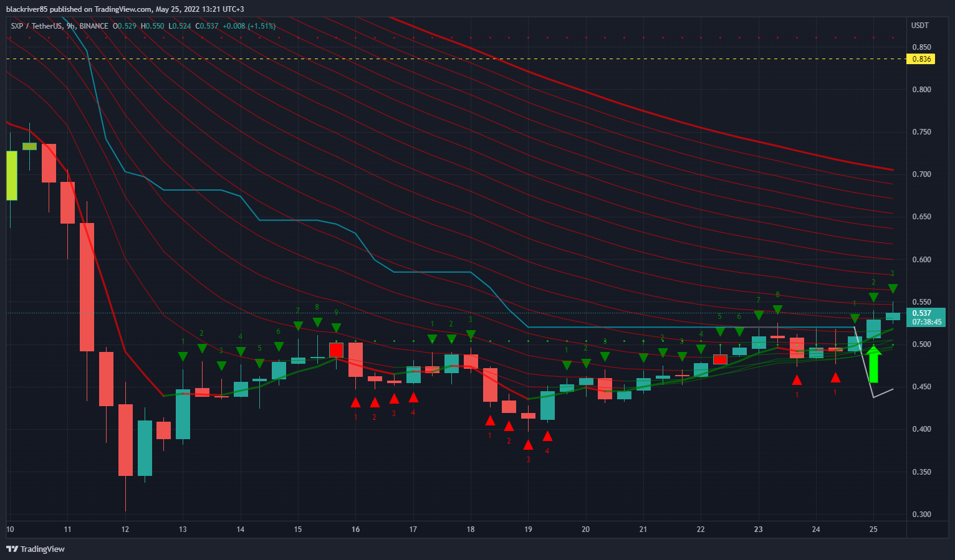Click the blackriver85 published header text
Viewport: 955px width, 560px height.
[125, 9]
